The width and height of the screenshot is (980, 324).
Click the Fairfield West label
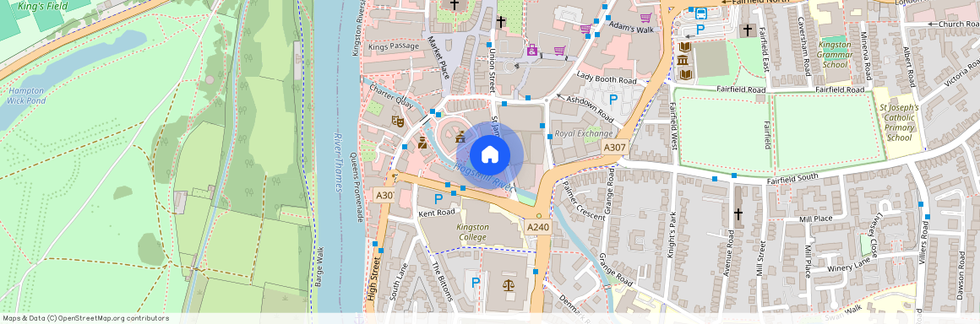click(x=674, y=126)
